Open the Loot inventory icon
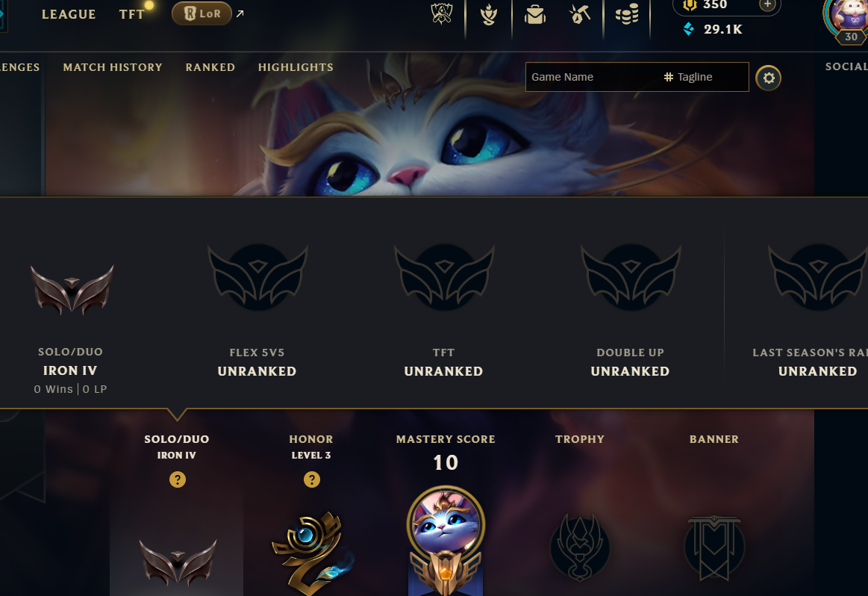This screenshot has height=596, width=868. pyautogui.click(x=534, y=14)
